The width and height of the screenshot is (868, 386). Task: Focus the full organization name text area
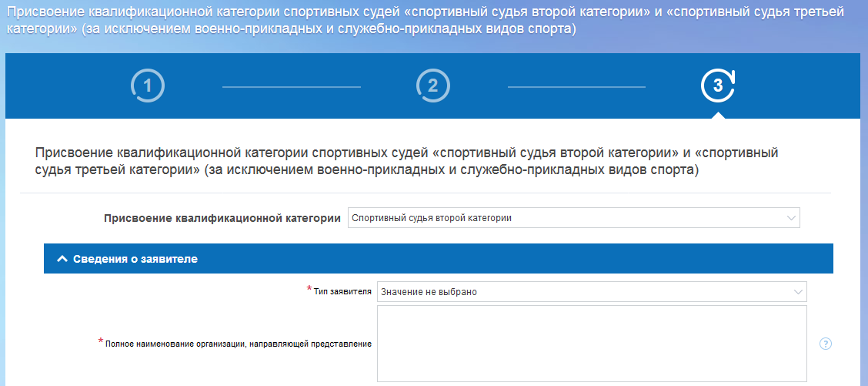pos(591,344)
